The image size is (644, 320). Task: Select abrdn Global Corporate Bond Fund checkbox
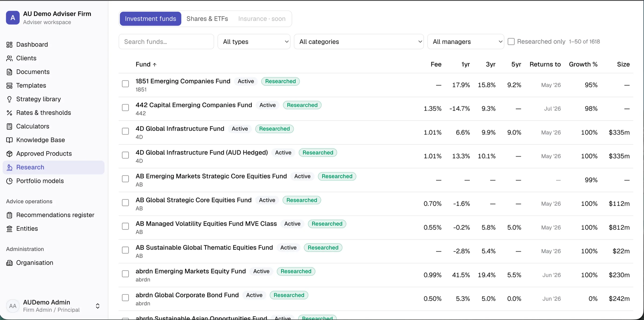(125, 297)
